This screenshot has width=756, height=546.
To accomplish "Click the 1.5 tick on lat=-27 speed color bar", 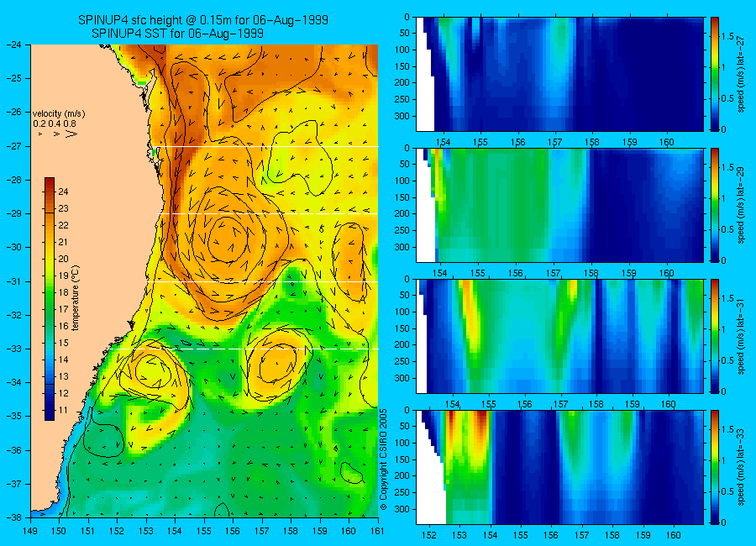I will tap(727, 37).
